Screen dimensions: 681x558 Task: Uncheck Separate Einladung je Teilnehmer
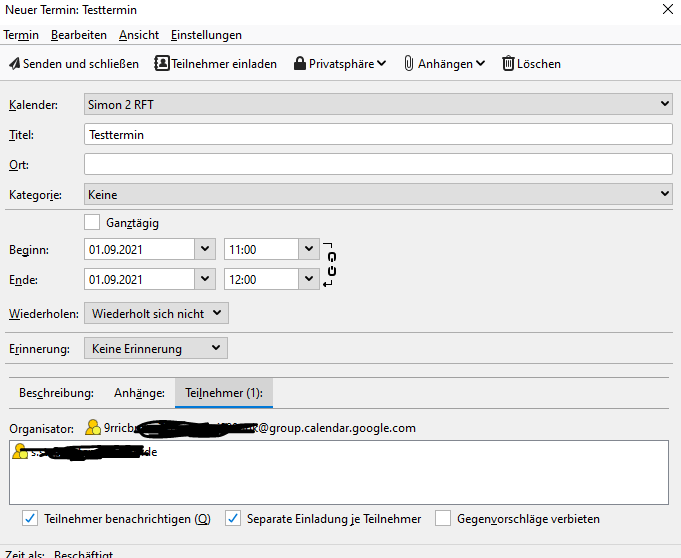click(x=233, y=518)
